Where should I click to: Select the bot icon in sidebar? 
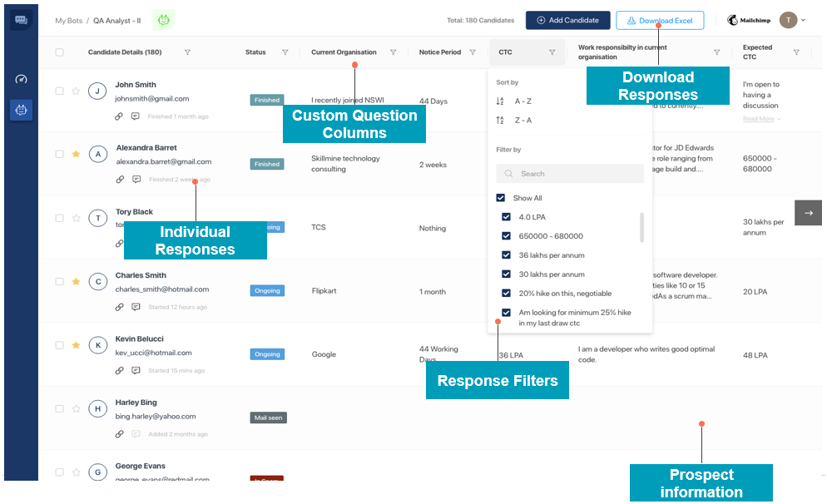pyautogui.click(x=21, y=110)
